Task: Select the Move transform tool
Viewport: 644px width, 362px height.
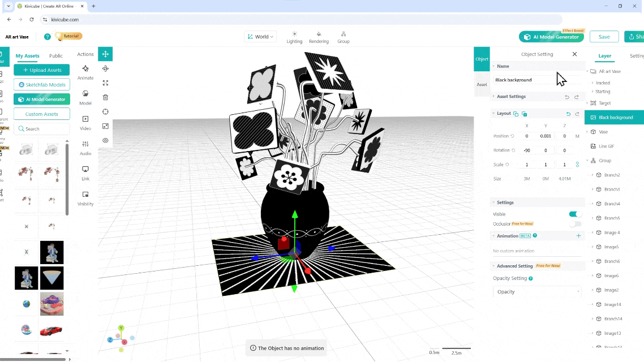Action: 105,54
